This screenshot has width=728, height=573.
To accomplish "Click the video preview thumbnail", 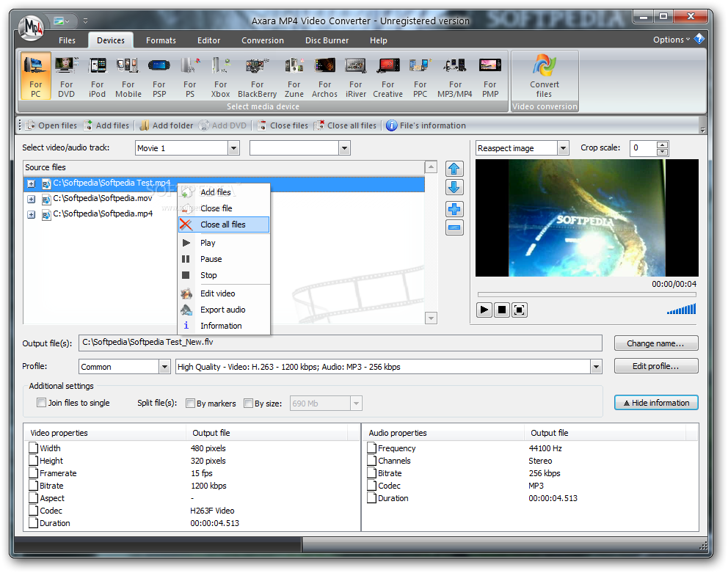I will (587, 218).
